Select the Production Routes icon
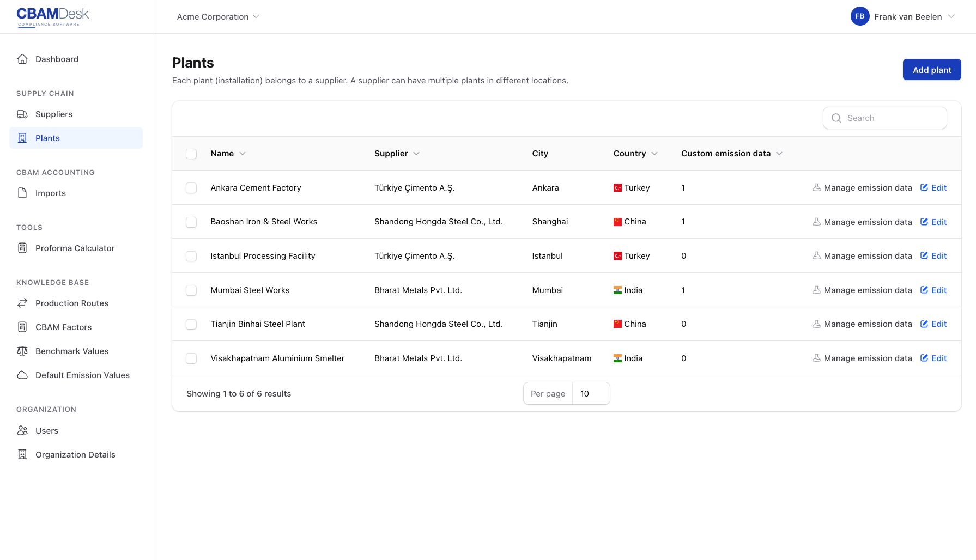This screenshot has height=560, width=976. point(22,303)
